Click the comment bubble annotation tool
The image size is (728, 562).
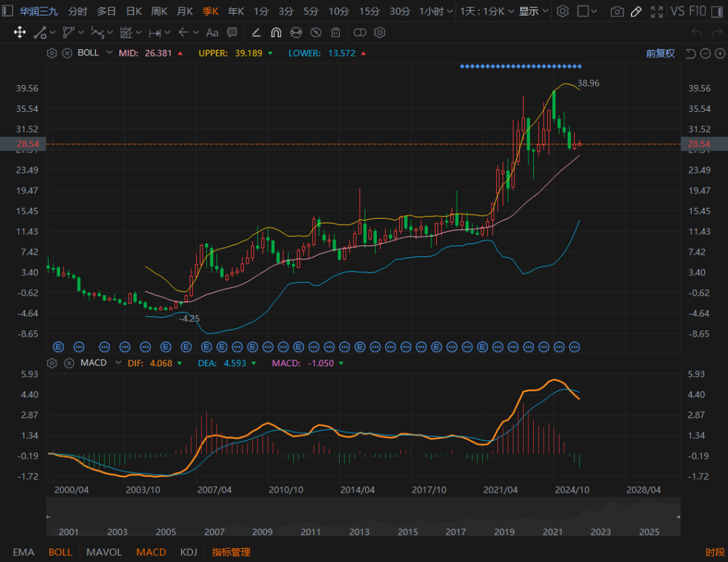pyautogui.click(x=232, y=32)
